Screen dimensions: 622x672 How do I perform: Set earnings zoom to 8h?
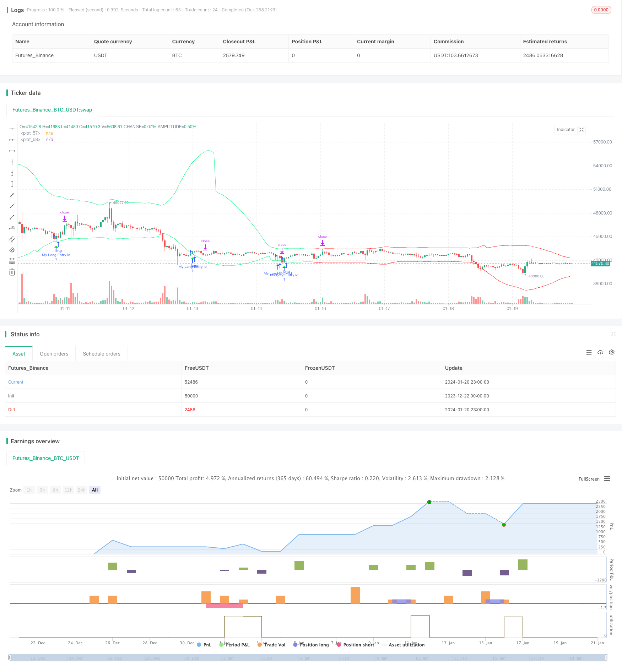click(x=55, y=490)
